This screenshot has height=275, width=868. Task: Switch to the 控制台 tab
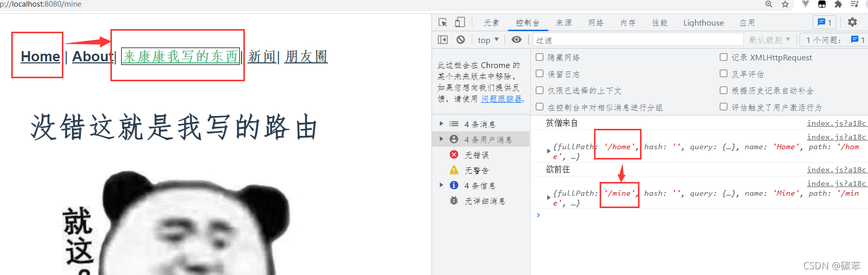(x=528, y=22)
